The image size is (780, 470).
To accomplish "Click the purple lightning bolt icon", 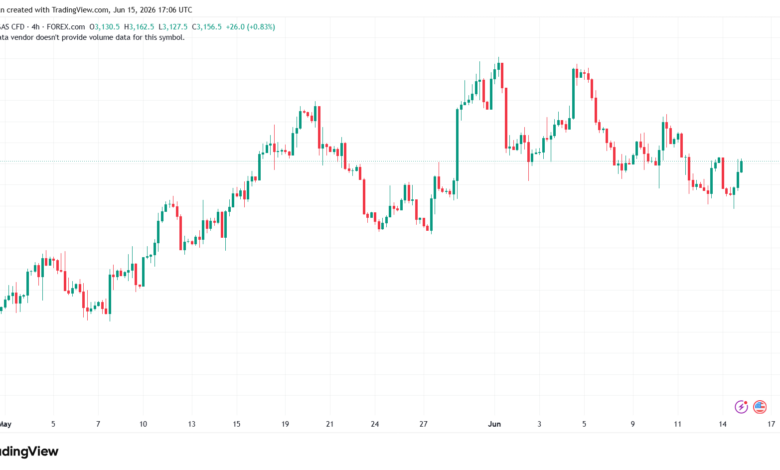I will [741, 407].
